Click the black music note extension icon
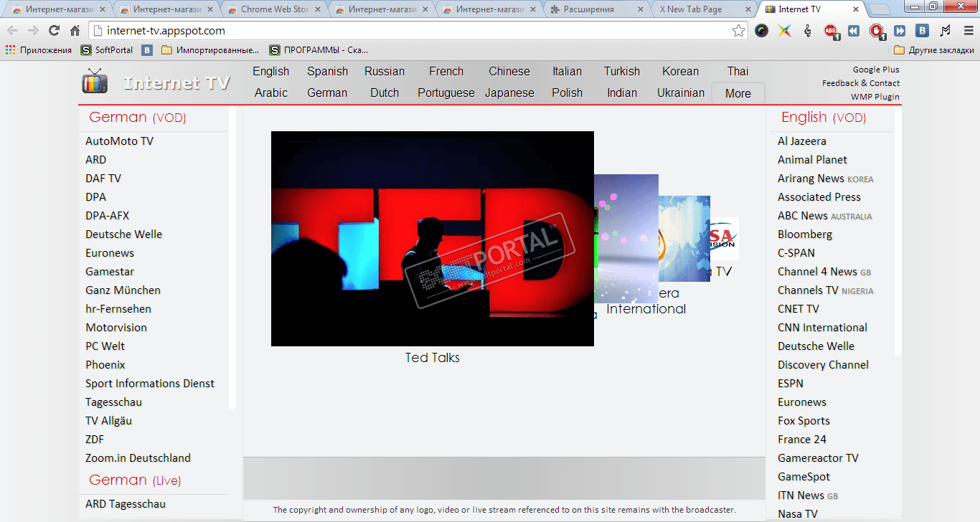980x522 pixels. (x=946, y=31)
